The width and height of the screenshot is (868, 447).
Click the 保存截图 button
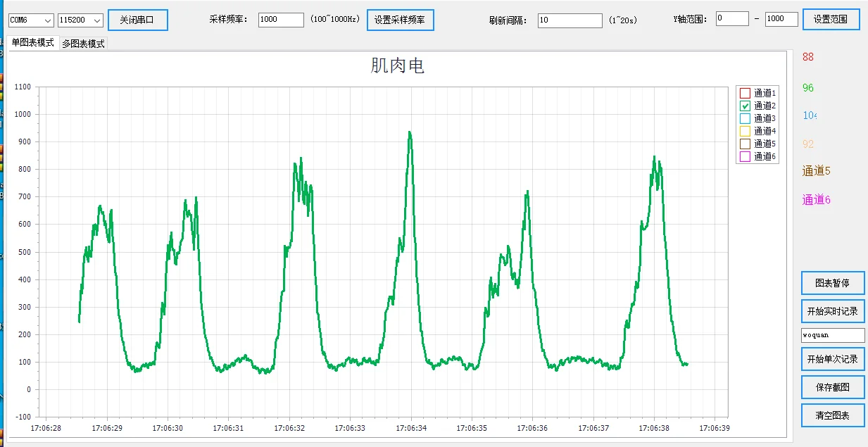[x=833, y=387]
